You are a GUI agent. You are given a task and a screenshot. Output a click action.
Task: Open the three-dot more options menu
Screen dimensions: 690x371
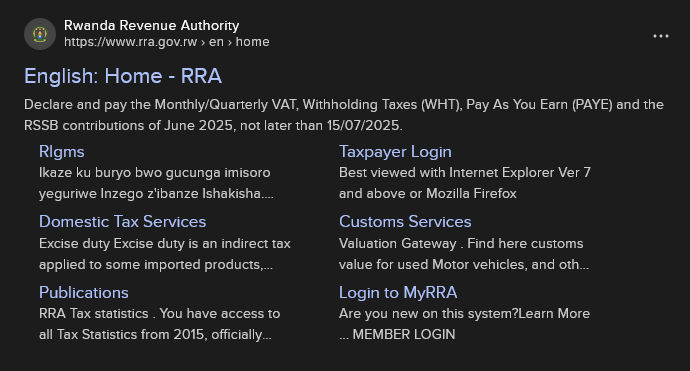tap(661, 36)
